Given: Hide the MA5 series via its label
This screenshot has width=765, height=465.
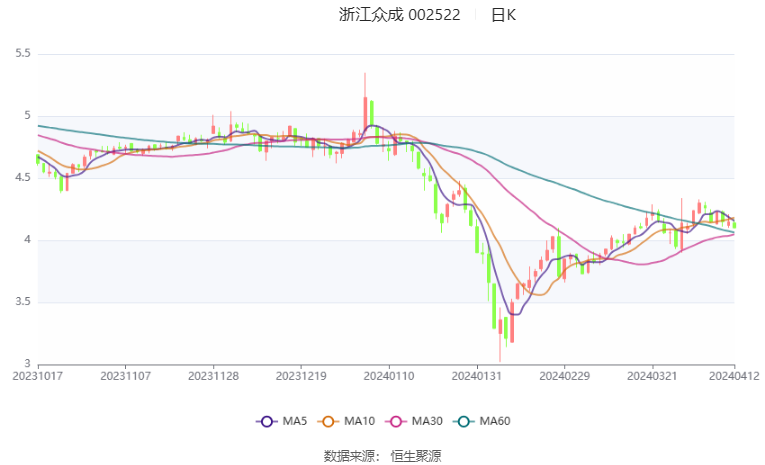Looking at the screenshot, I should point(295,421).
